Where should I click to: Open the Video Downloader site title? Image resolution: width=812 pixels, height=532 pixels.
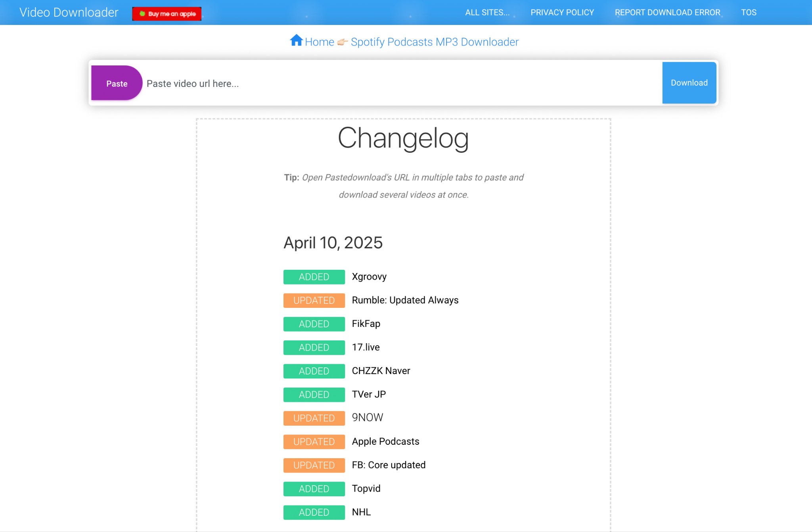69,12
